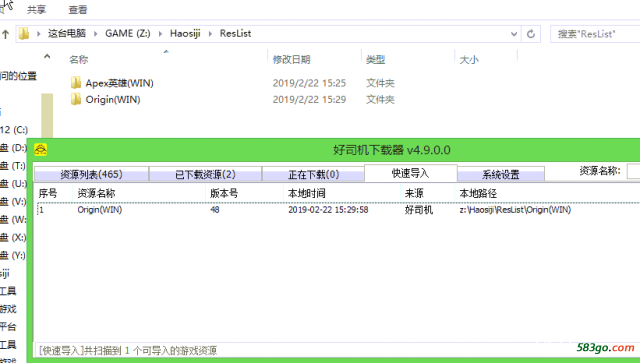Click Haosiji breadcrumb segment
640x363 pixels.
(x=185, y=33)
